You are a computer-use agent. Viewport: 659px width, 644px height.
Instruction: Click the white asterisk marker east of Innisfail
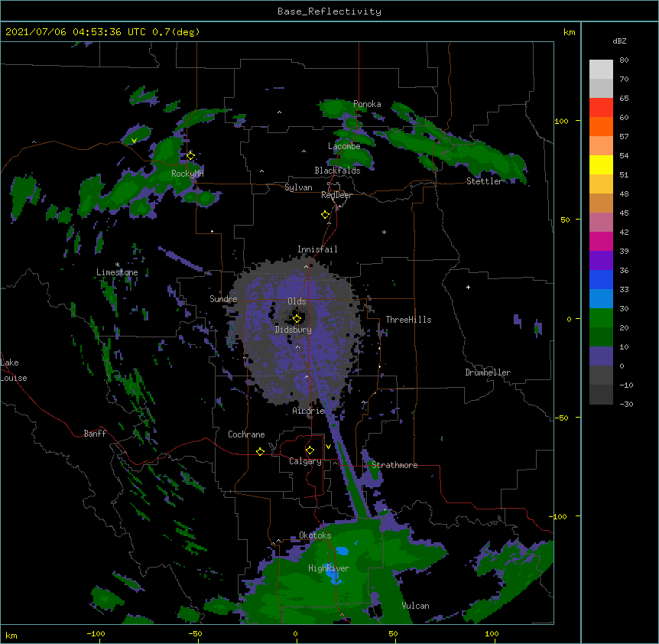click(x=384, y=232)
